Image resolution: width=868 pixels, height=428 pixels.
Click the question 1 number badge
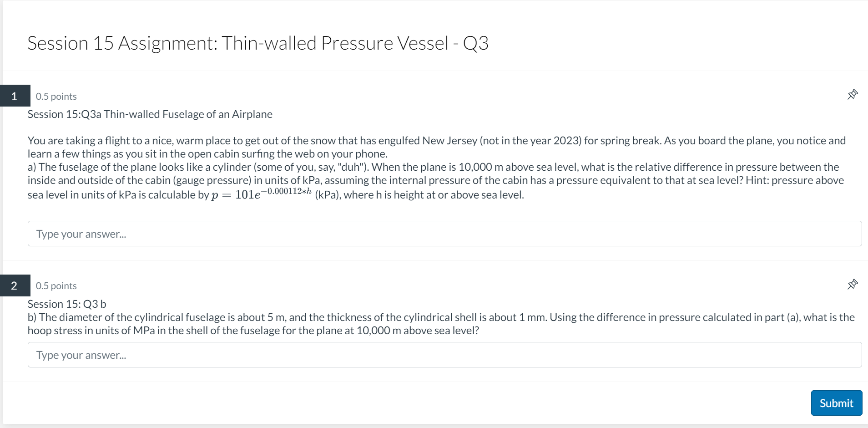[x=14, y=96]
